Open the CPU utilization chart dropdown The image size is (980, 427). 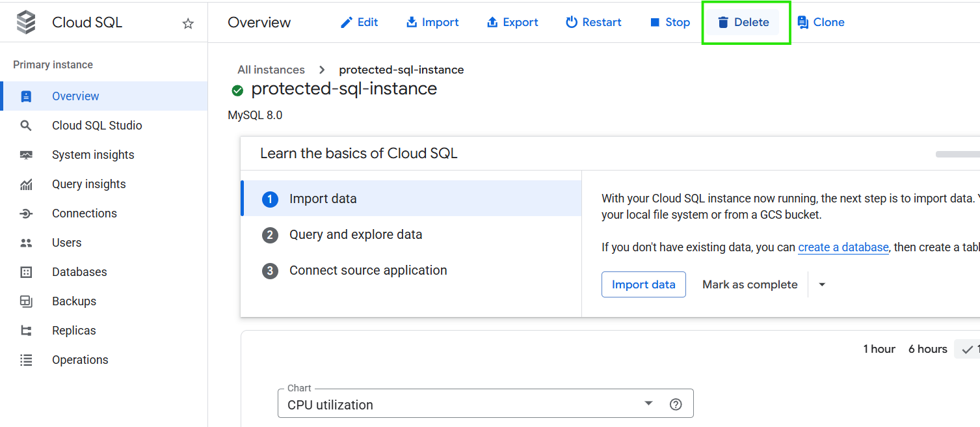tap(648, 404)
